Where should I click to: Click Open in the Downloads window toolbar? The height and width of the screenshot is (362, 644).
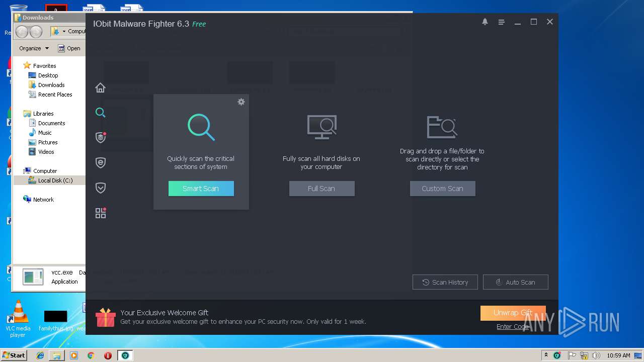coord(69,48)
